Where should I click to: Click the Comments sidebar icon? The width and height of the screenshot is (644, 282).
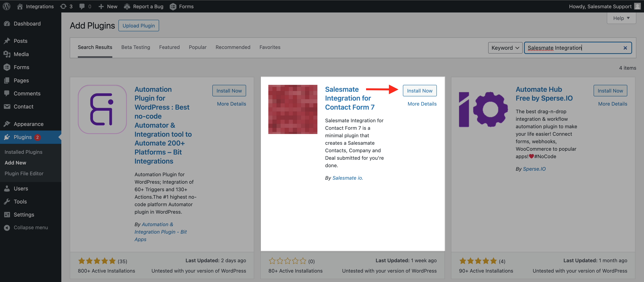(x=7, y=93)
